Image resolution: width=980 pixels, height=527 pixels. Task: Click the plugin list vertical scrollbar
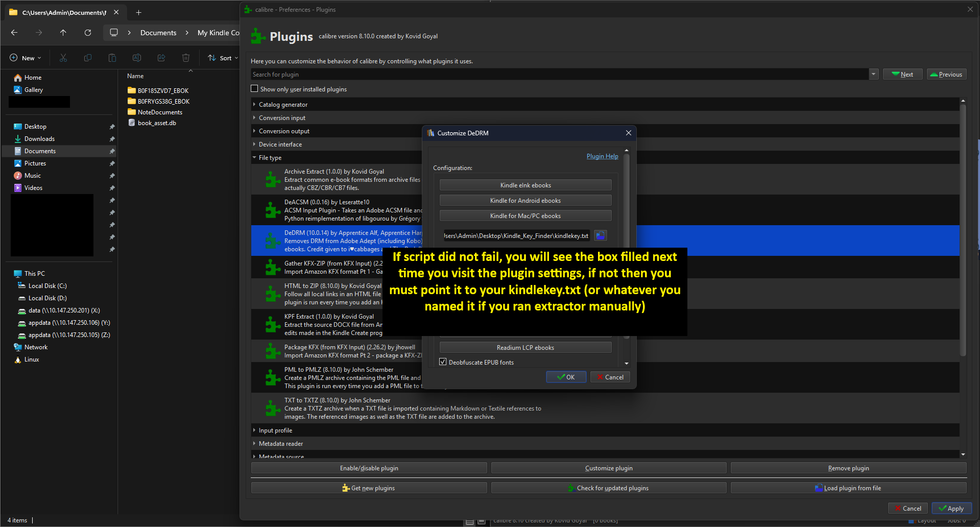pos(963,230)
